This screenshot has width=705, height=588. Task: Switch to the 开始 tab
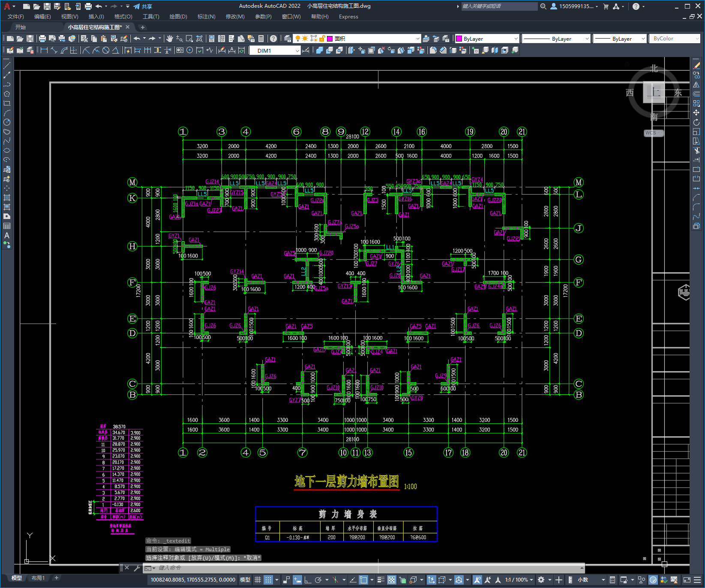point(21,27)
